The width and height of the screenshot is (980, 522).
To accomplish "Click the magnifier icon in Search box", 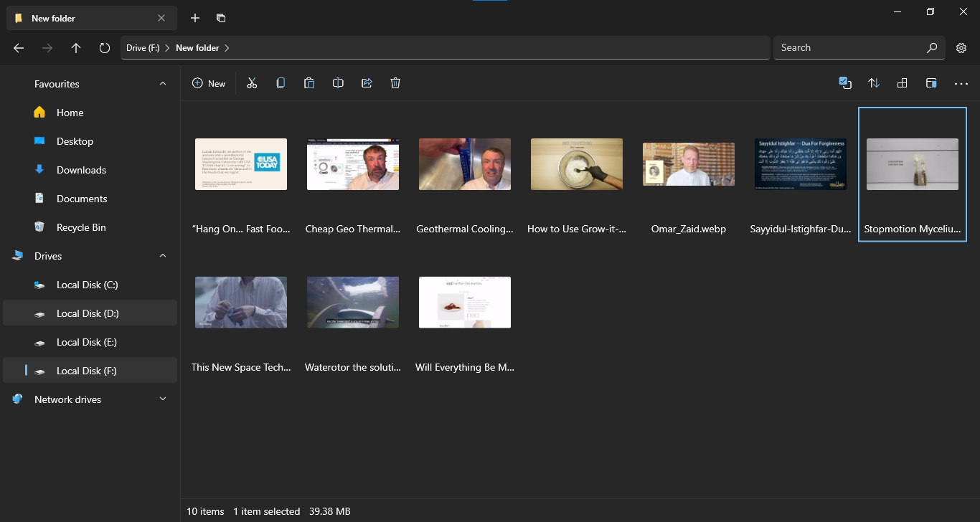I will [932, 48].
